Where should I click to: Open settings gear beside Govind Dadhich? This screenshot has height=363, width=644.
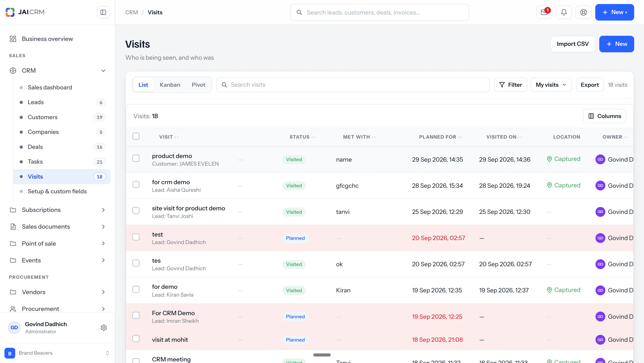tap(104, 327)
